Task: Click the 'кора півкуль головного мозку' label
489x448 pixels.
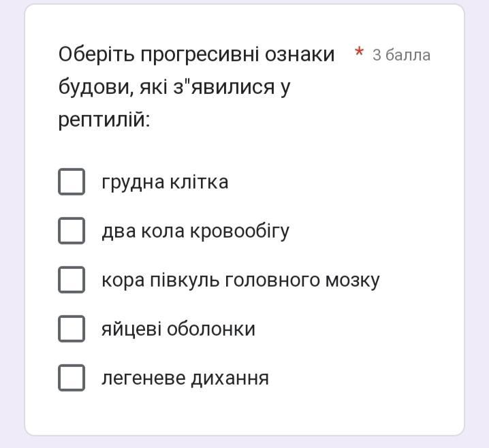Action: 241,281
